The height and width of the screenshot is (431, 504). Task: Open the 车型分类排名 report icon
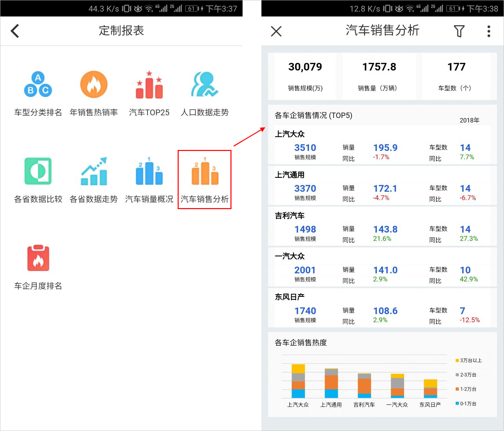point(38,84)
